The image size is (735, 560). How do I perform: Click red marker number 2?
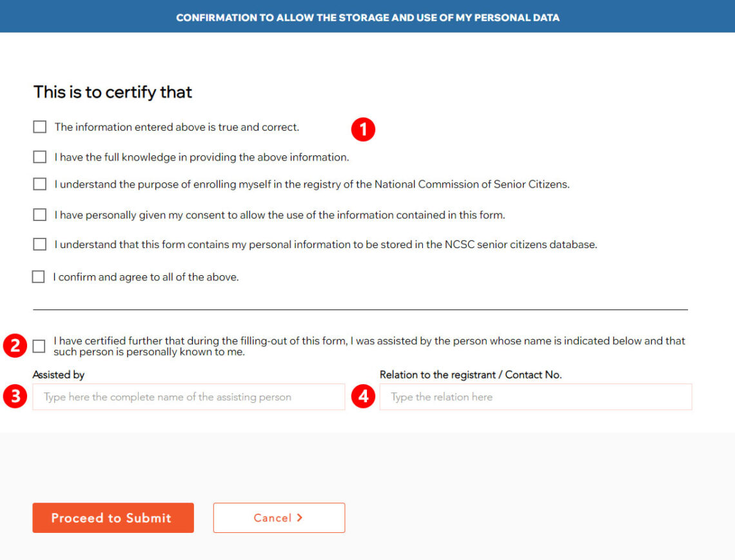pos(14,345)
